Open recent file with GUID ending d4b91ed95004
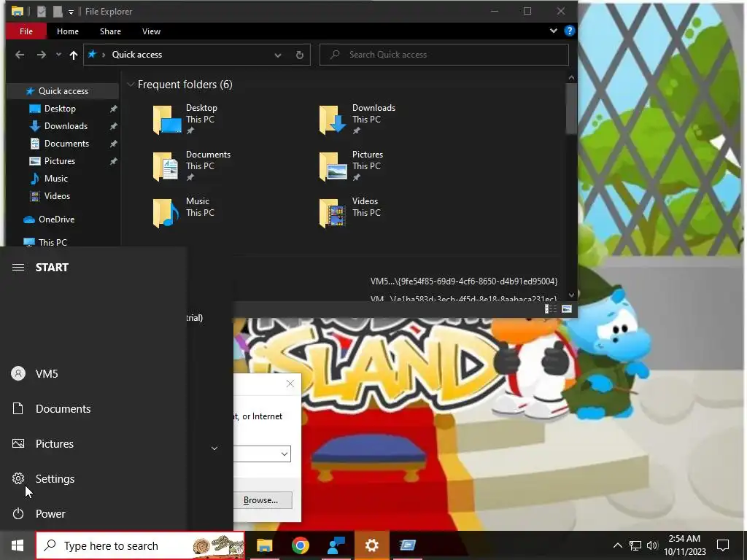747x560 pixels. (463, 281)
